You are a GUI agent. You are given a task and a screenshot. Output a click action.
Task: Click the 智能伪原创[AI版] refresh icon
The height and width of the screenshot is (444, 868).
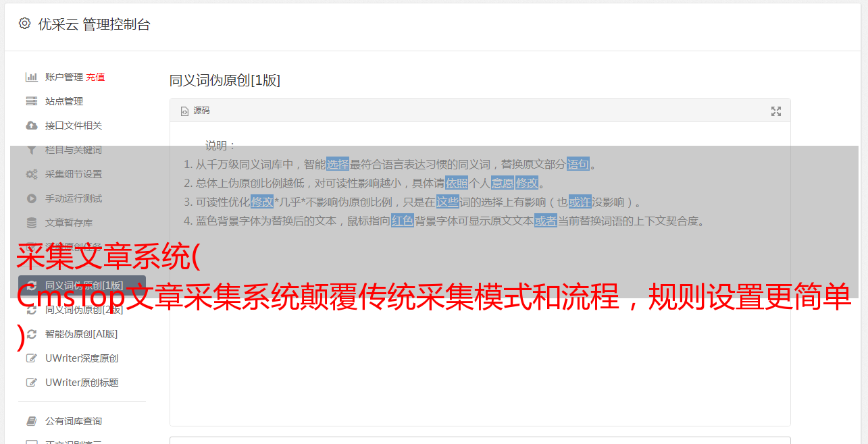(x=31, y=334)
